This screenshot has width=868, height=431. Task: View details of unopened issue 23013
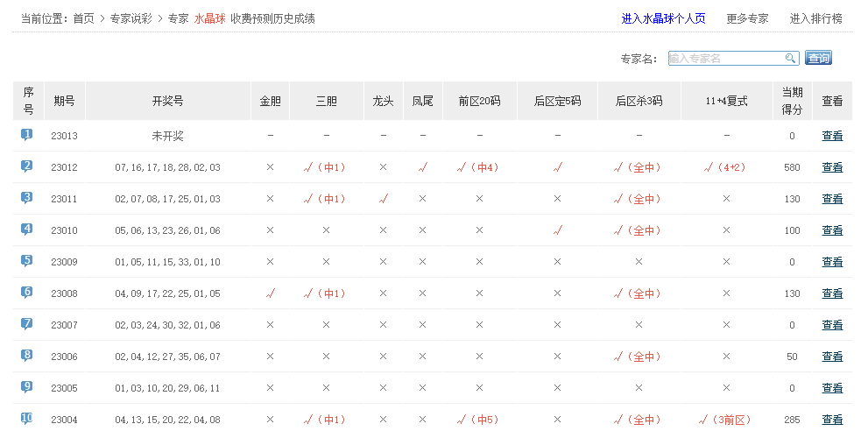pos(832,136)
